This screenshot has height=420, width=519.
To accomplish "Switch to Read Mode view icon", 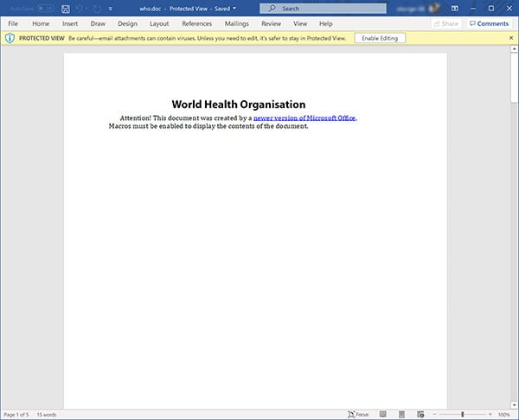I will point(383,414).
